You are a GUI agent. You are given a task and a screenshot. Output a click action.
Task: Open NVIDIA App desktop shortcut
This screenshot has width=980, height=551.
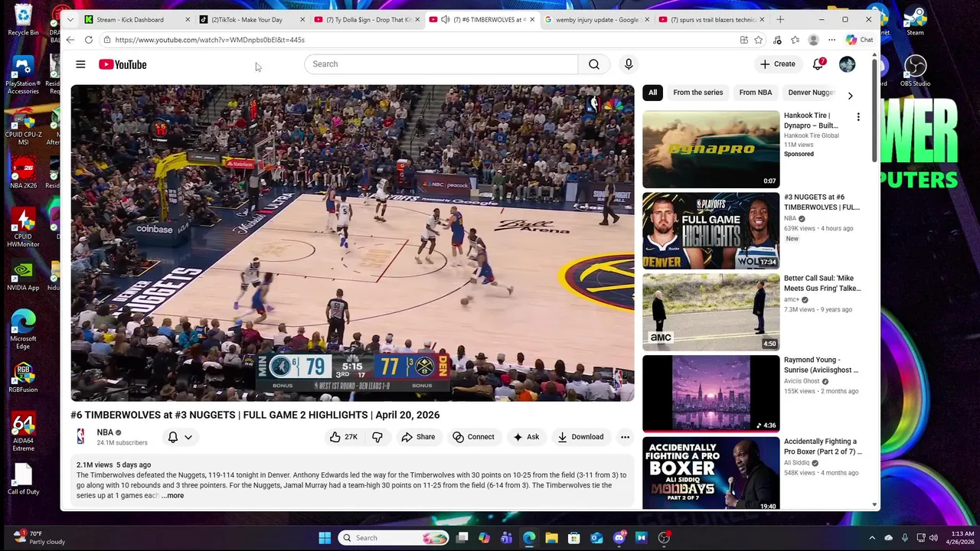point(23,275)
